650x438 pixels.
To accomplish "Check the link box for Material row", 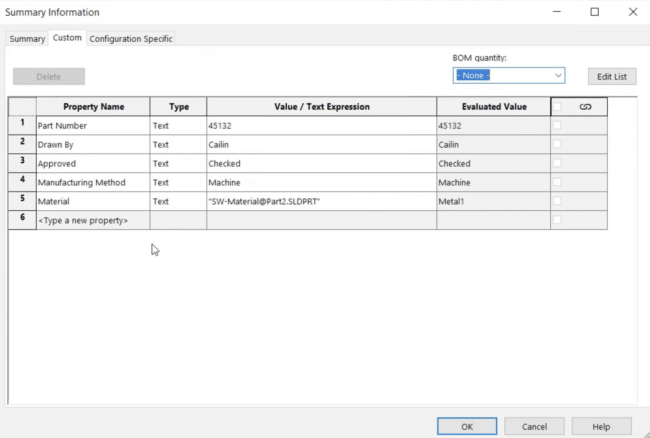I will pos(557,201).
